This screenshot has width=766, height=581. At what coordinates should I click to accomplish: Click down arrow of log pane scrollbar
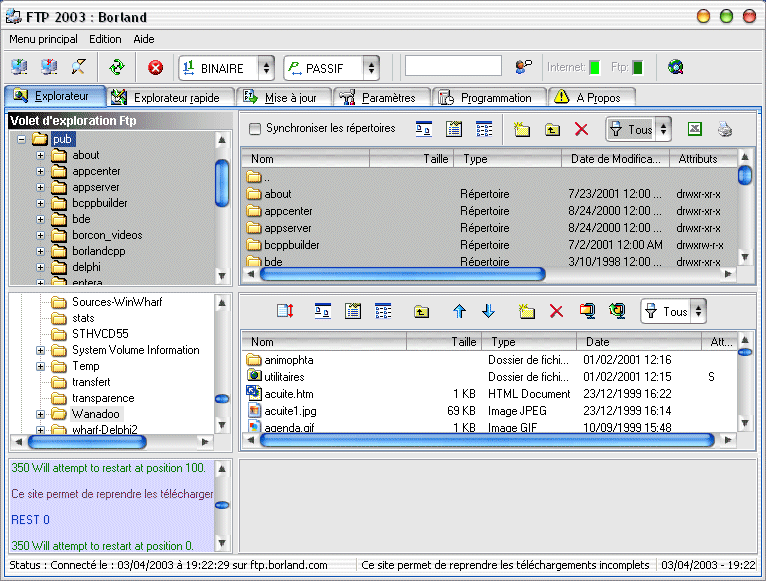[222, 543]
